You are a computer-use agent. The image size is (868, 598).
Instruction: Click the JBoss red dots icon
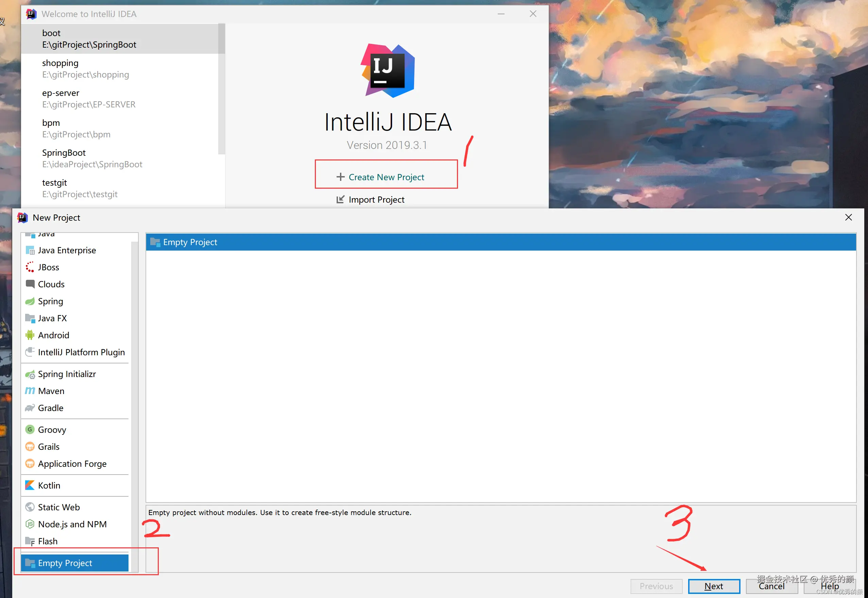pyautogui.click(x=30, y=267)
